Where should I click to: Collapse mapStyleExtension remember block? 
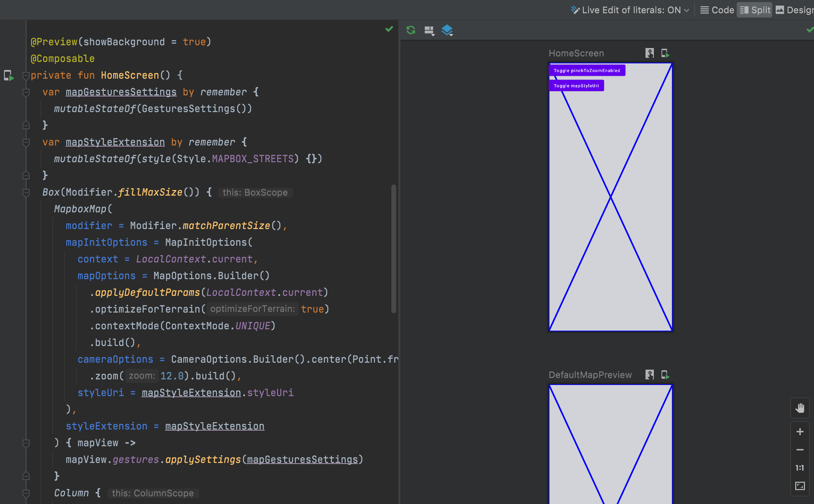tap(26, 142)
